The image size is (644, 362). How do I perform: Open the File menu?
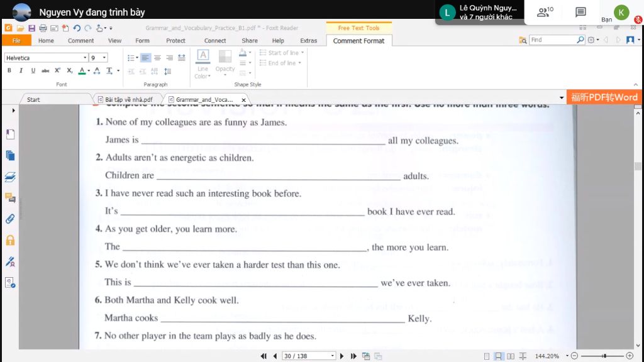16,41
